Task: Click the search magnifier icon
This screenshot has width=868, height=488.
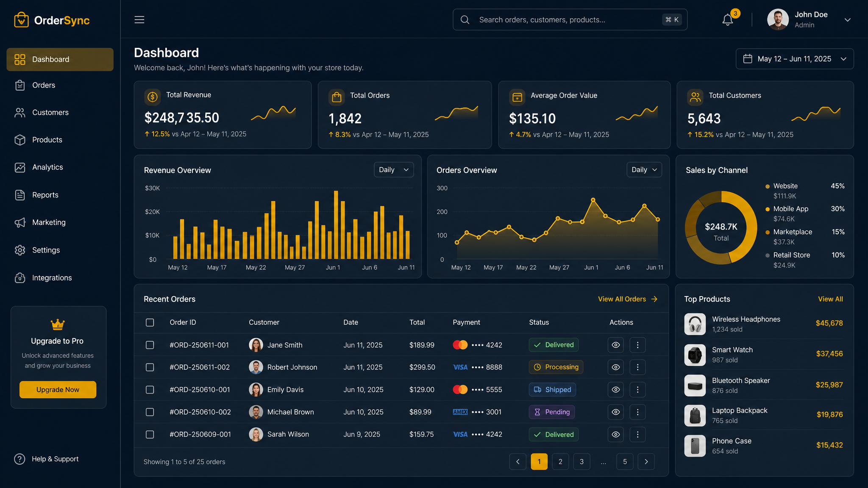Action: tap(465, 19)
